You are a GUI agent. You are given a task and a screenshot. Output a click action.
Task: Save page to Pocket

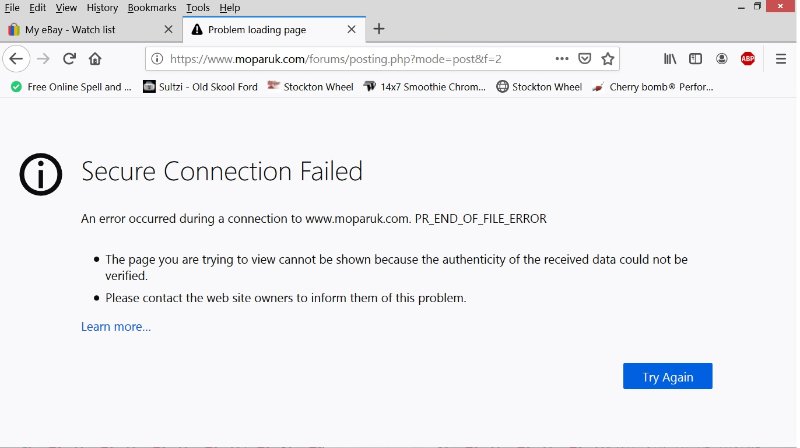click(585, 58)
